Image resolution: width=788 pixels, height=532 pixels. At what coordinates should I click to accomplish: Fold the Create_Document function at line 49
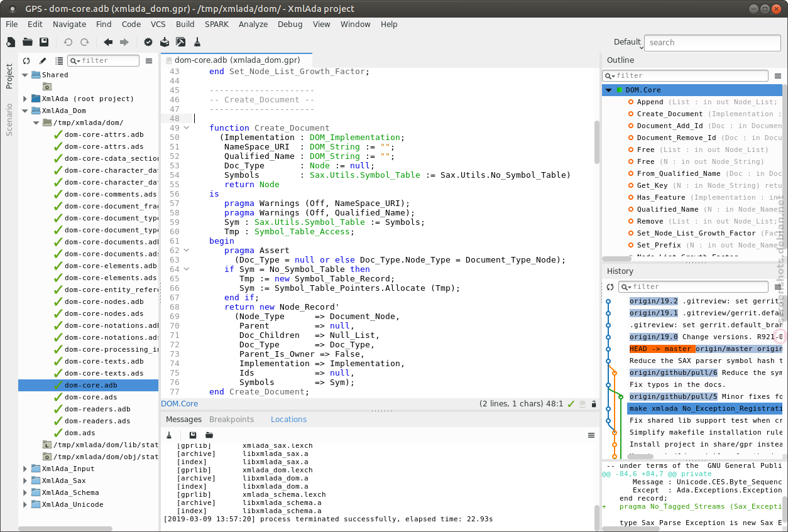click(187, 128)
